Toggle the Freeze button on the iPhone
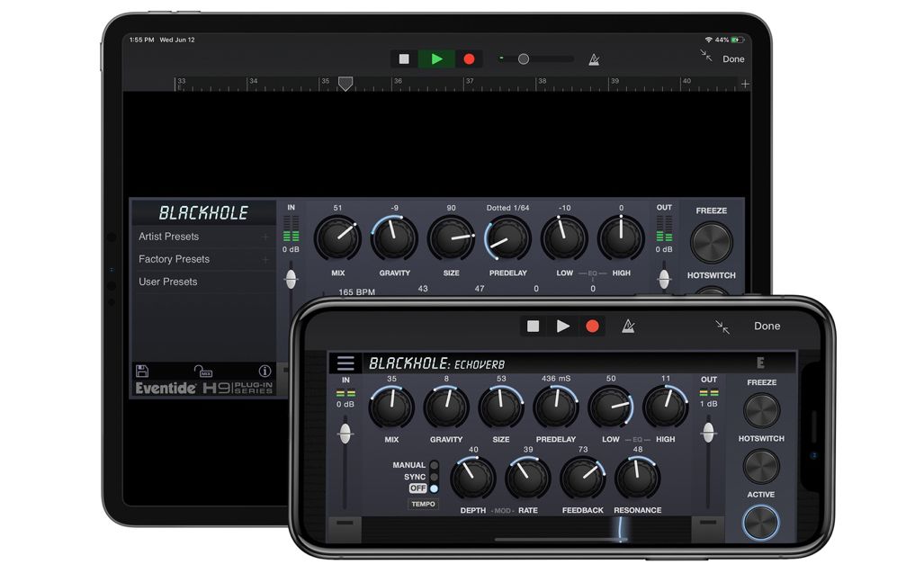This screenshot has height=573, width=924. 761,410
